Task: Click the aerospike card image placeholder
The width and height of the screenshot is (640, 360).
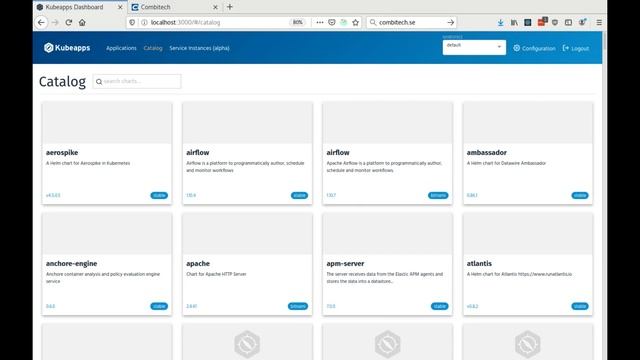Action: point(107,123)
